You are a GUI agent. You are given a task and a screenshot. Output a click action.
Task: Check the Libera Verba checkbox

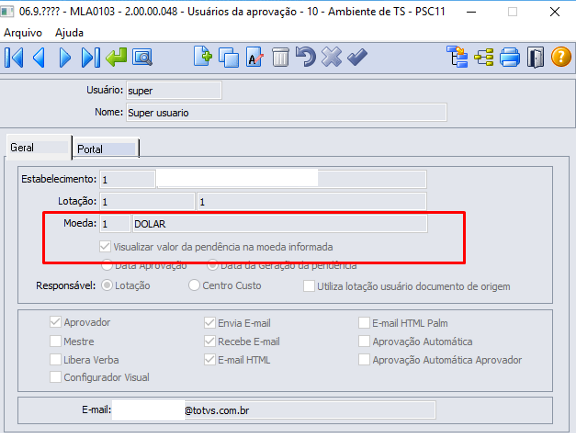point(56,359)
